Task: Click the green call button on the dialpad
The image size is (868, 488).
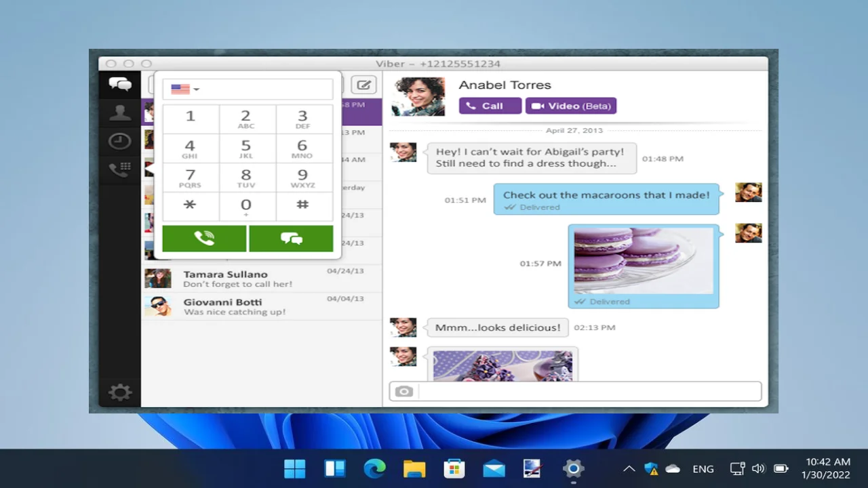Action: click(x=204, y=239)
